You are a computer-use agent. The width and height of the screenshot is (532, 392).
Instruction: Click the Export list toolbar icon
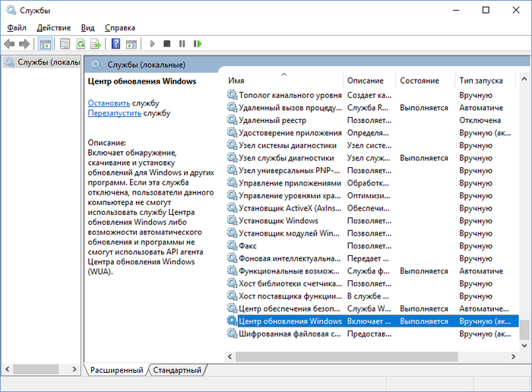pos(95,44)
